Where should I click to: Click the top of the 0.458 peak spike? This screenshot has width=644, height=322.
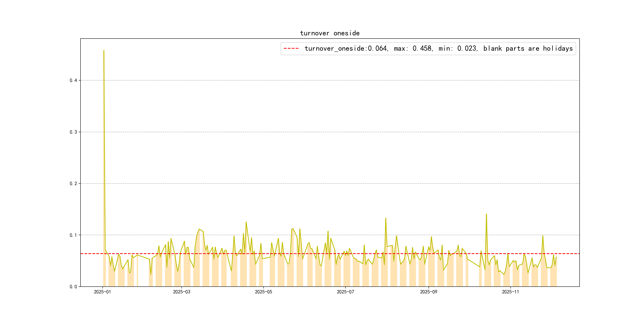[104, 51]
